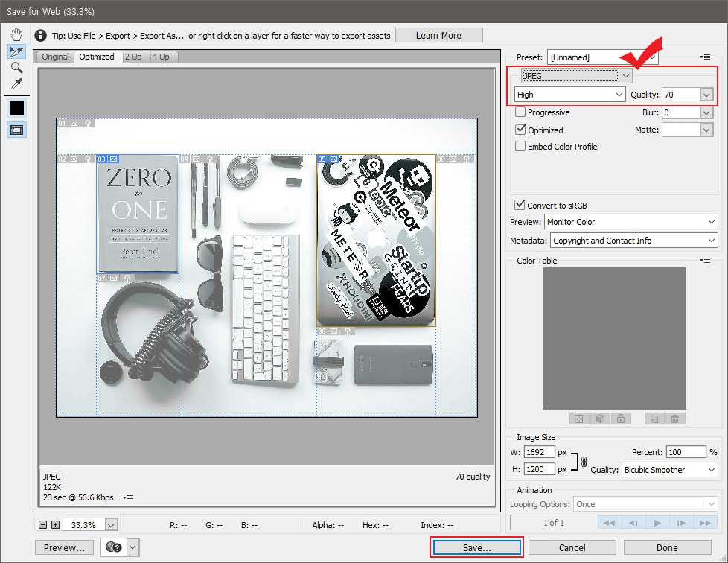Select the Zoom tool
Viewport: 728px width, 563px height.
[16, 68]
